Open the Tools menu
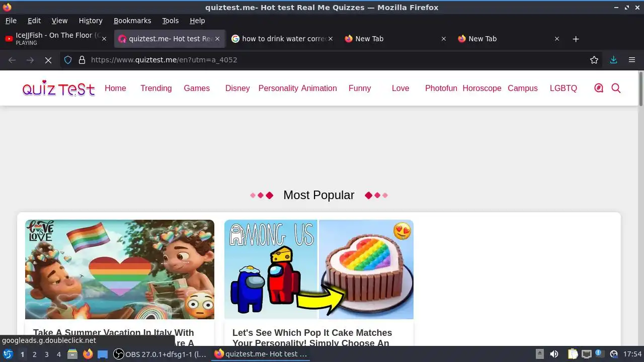This screenshot has height=362, width=644. coord(170,21)
